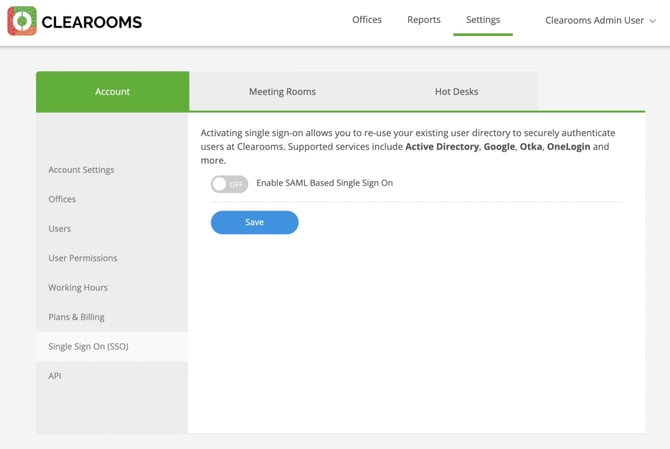Image resolution: width=670 pixels, height=449 pixels.
Task: Select Offices in the left sidebar
Action: (x=62, y=199)
